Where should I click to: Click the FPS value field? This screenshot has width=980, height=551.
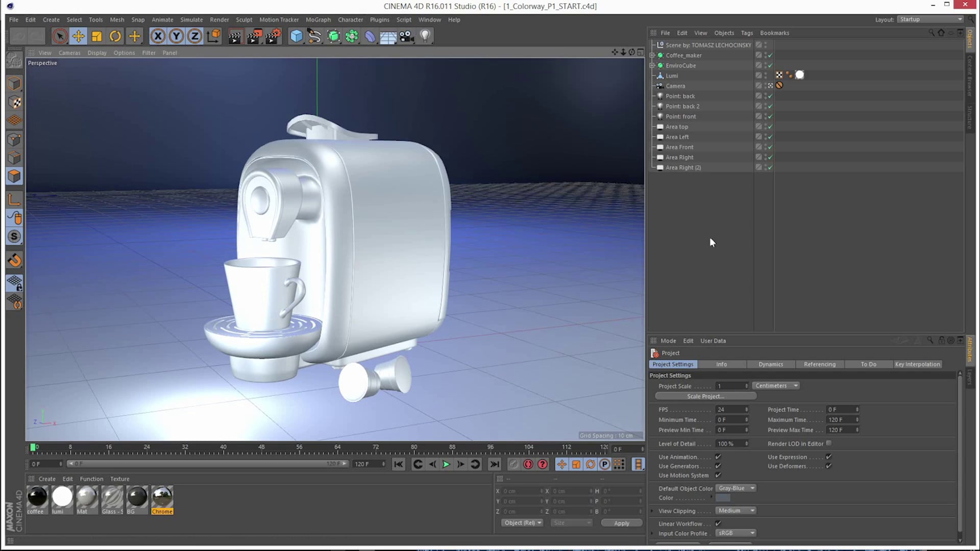point(732,409)
